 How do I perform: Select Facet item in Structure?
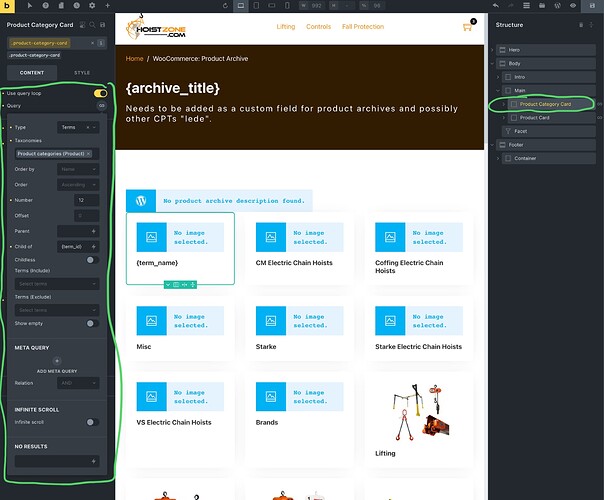[549, 131]
